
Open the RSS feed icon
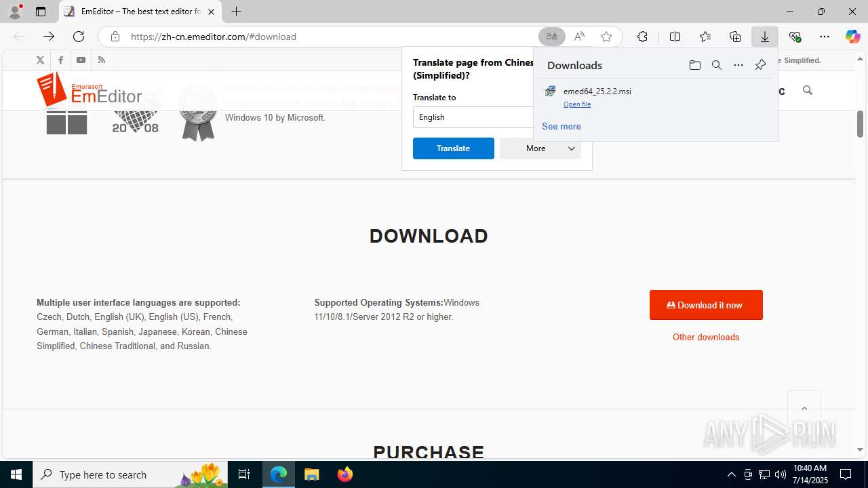pyautogui.click(x=102, y=60)
